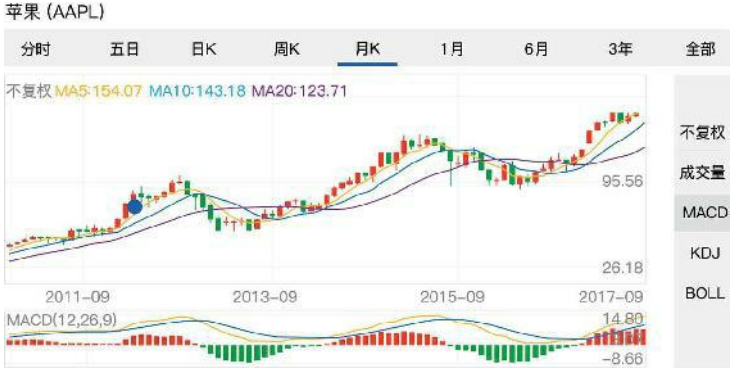This screenshot has width=732, height=368.
Task: Click the 2017-09 date axis label
Action: [x=611, y=297]
